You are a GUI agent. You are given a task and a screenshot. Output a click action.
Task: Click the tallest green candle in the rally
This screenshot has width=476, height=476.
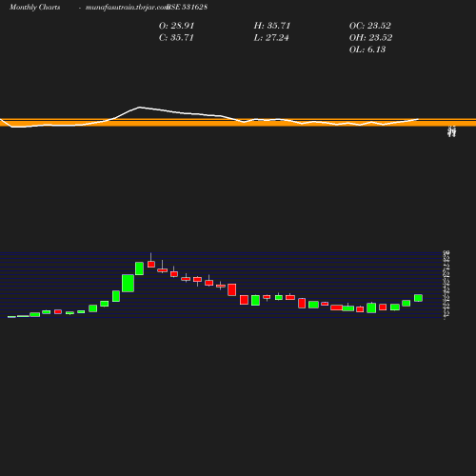click(128, 283)
